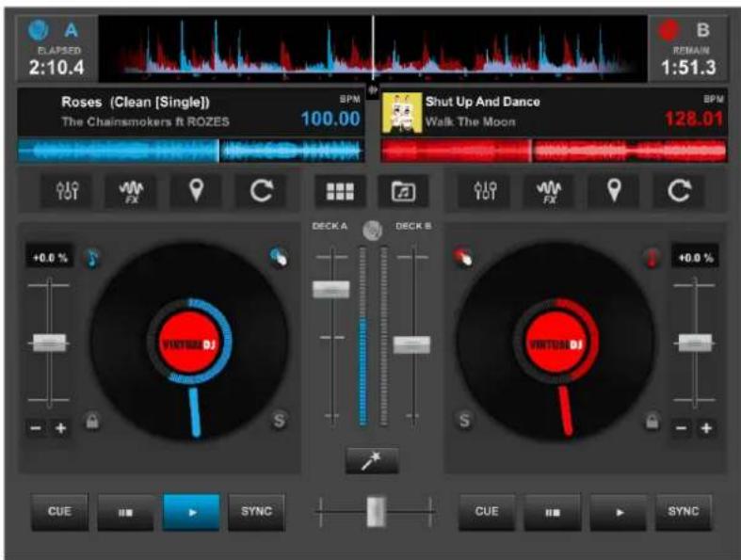The width and height of the screenshot is (741, 560).
Task: Click the Deck B +0.0 % pitch display
Action: (x=695, y=258)
